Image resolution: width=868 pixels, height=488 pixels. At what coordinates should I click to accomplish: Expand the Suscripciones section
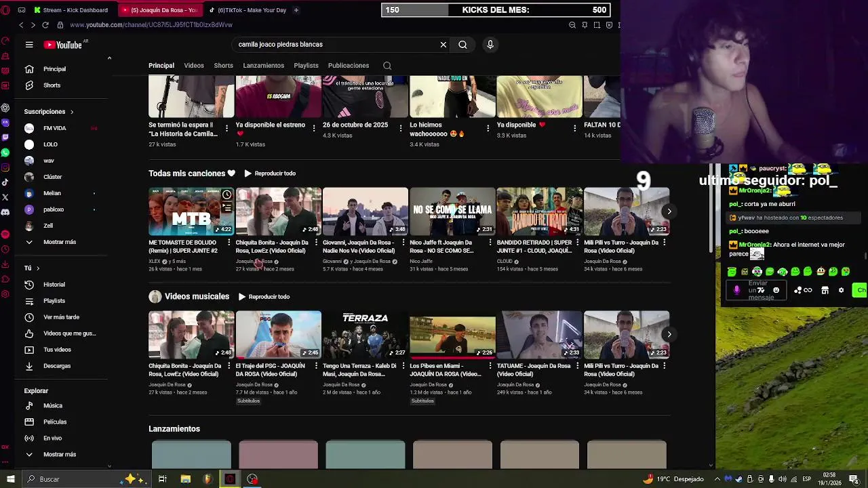(49, 112)
